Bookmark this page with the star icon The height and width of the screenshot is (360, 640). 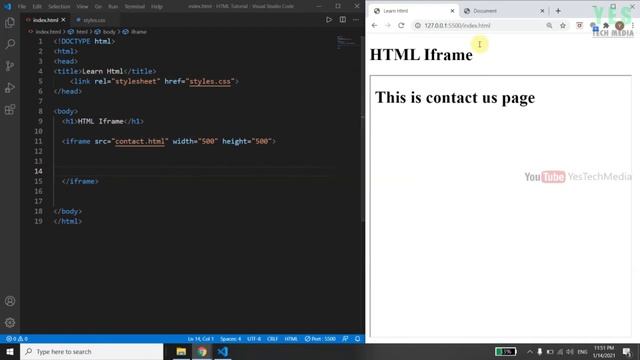click(563, 25)
